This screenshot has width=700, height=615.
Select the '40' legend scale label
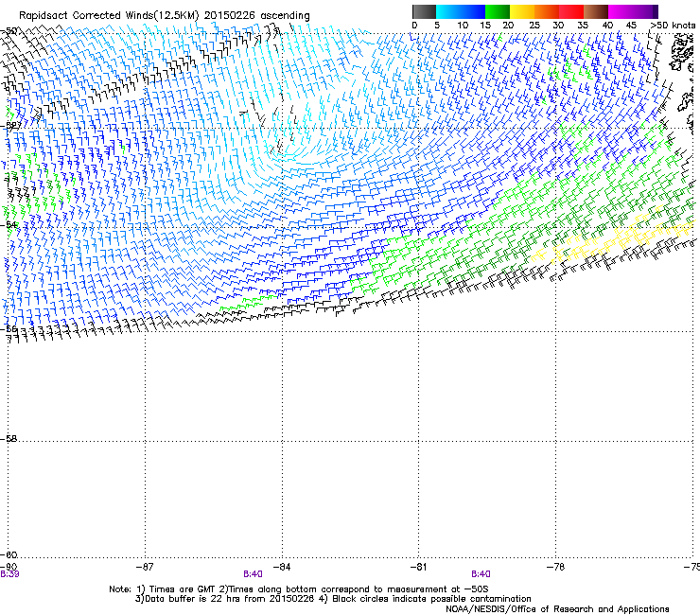click(x=607, y=26)
